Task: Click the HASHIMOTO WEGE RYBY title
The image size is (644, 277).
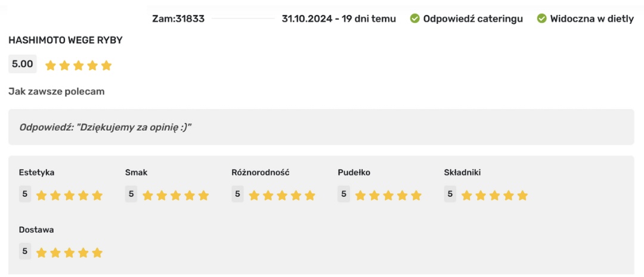Action: [66, 40]
